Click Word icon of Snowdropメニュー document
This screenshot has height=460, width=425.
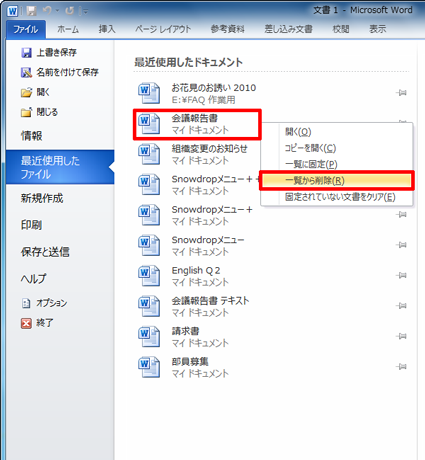click(149, 246)
